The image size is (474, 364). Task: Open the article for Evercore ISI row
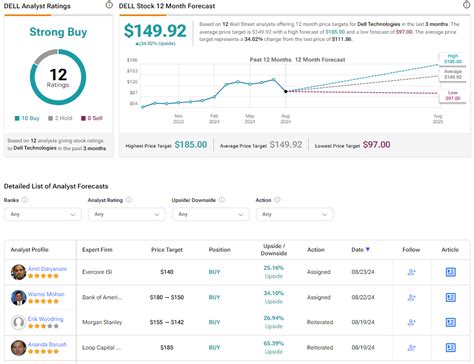point(451,272)
